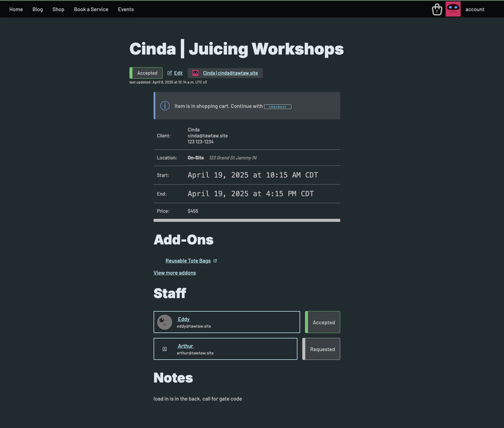Click the Cinda | Juicing Workshops heading
Screen dimensions: 504x428
click(x=237, y=49)
